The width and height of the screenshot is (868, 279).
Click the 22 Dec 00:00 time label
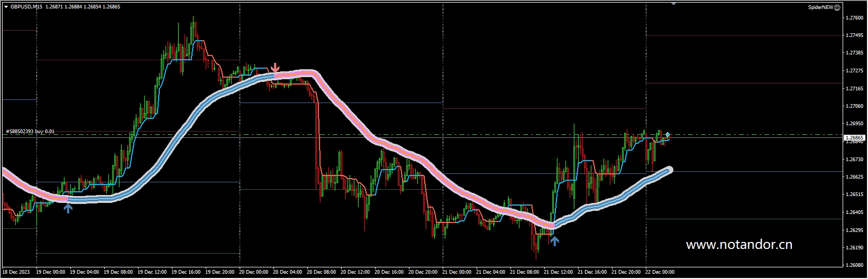point(660,272)
